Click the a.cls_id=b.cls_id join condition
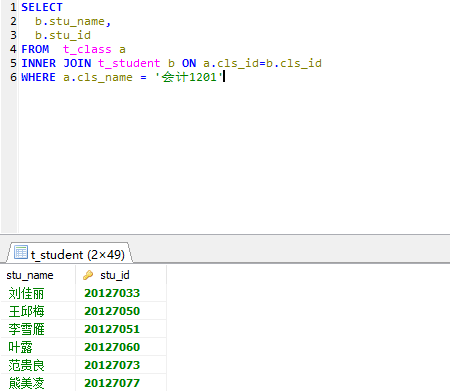This screenshot has height=391, width=450. [263, 63]
